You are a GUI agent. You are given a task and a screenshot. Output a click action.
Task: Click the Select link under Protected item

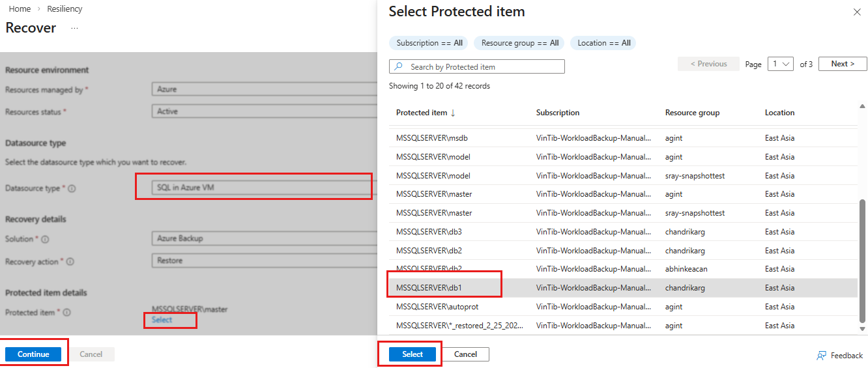(x=162, y=320)
